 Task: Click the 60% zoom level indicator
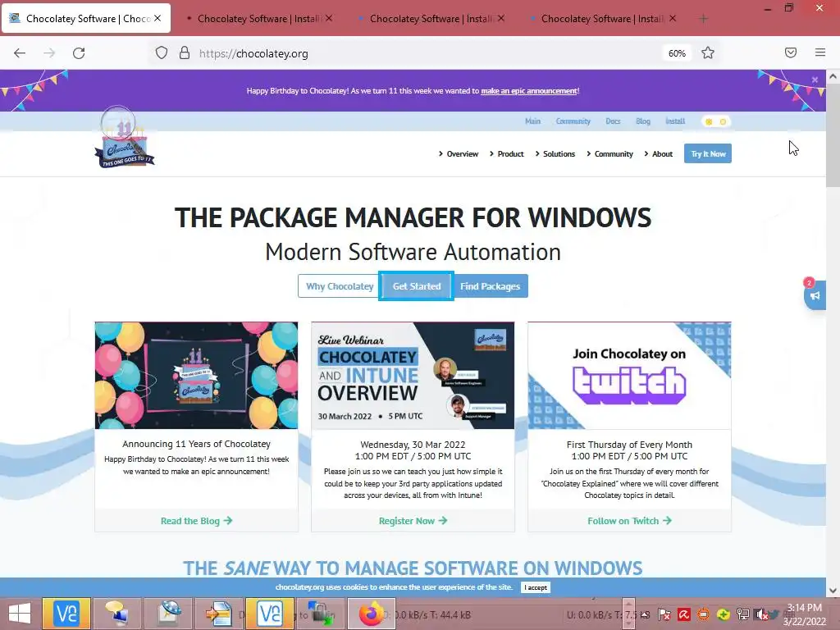[x=677, y=53]
